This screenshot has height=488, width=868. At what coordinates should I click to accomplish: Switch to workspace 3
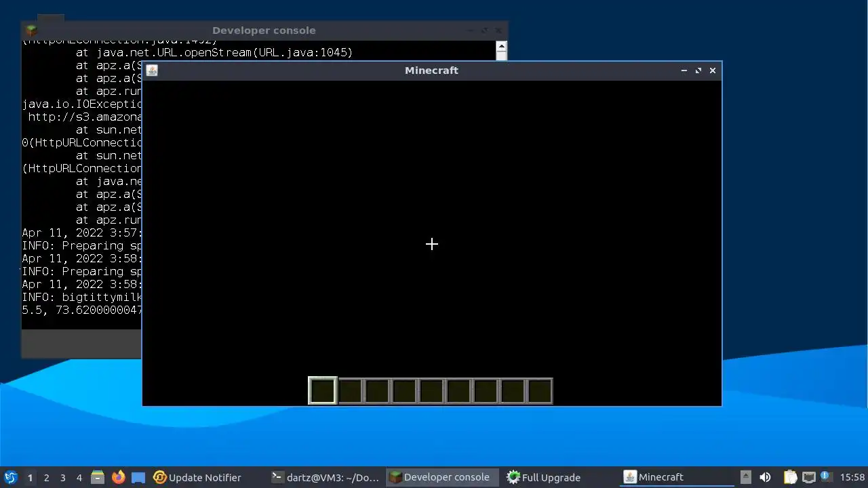click(x=62, y=477)
